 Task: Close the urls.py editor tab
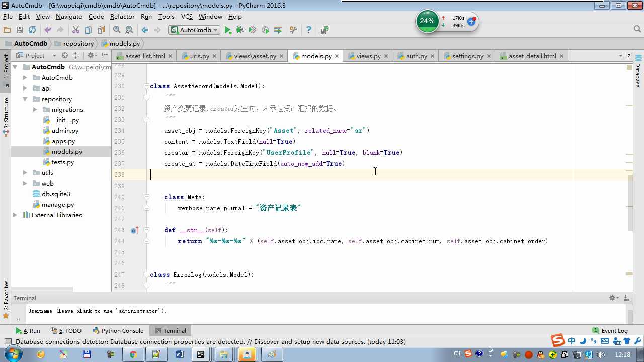point(214,56)
